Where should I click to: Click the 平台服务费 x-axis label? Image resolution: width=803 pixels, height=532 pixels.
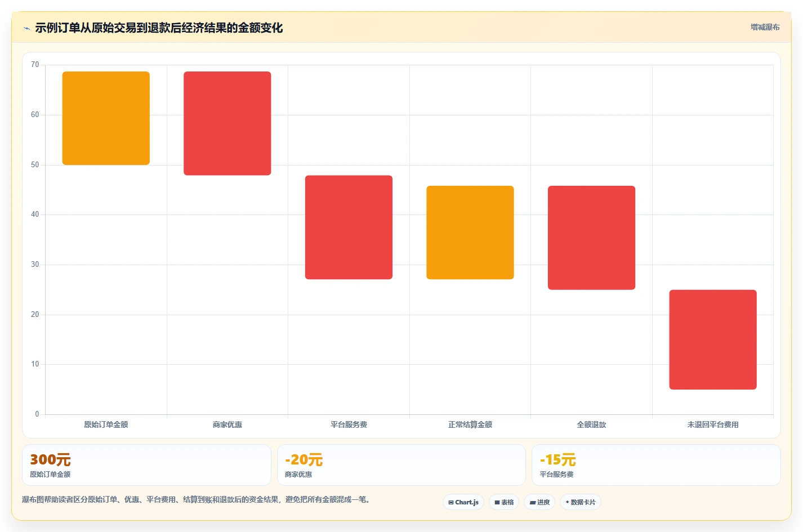(x=349, y=424)
